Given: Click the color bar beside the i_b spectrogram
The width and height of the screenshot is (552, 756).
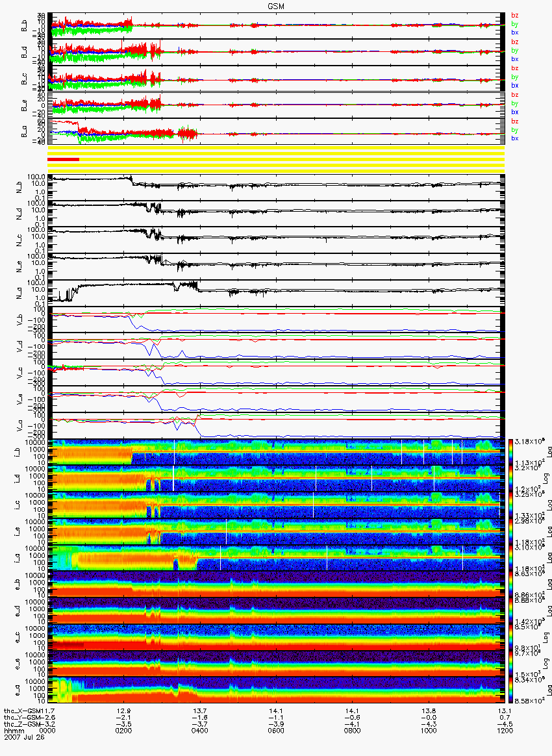Looking at the screenshot, I should pos(510,452).
